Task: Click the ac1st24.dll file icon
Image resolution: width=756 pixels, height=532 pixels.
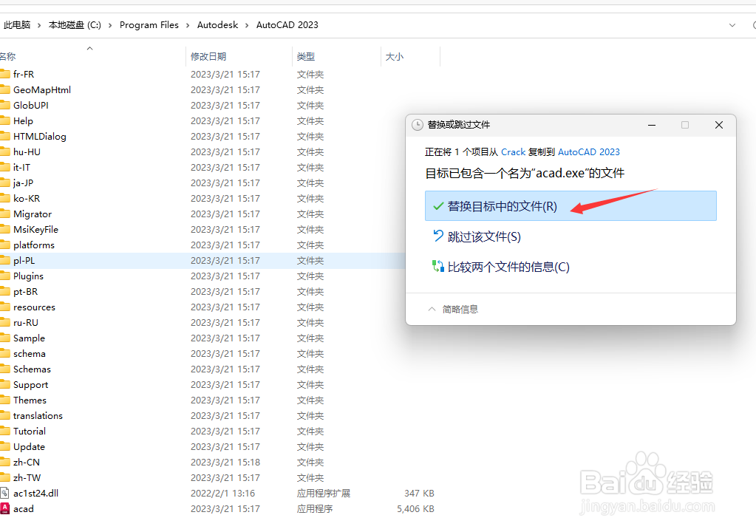Action: point(5,493)
